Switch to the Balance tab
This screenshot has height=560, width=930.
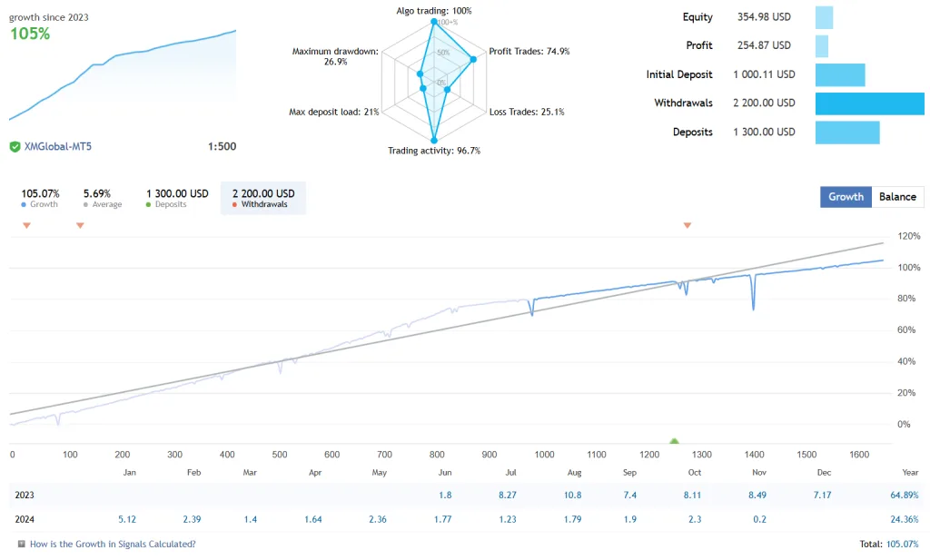click(x=897, y=197)
